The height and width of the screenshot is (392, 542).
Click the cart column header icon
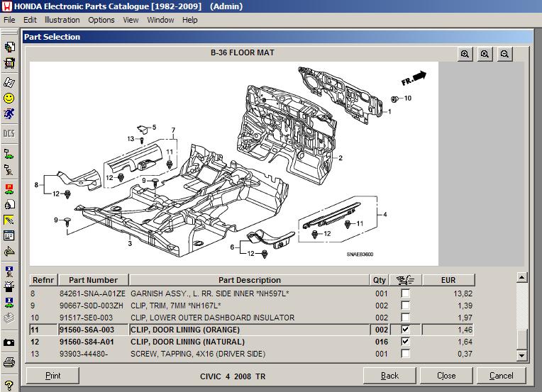(x=406, y=280)
